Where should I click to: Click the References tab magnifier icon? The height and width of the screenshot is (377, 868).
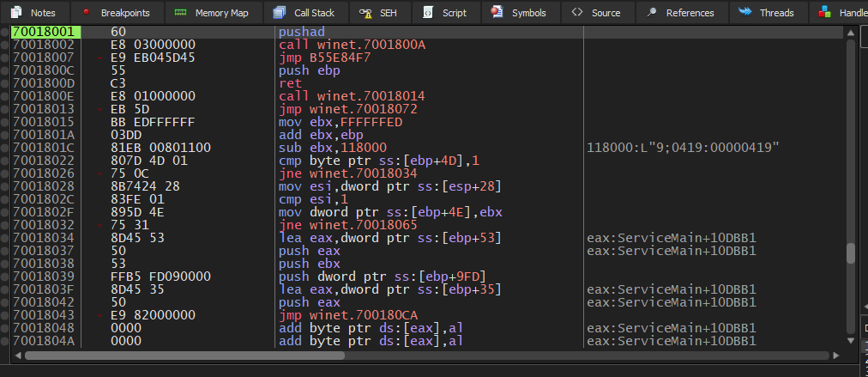(652, 13)
